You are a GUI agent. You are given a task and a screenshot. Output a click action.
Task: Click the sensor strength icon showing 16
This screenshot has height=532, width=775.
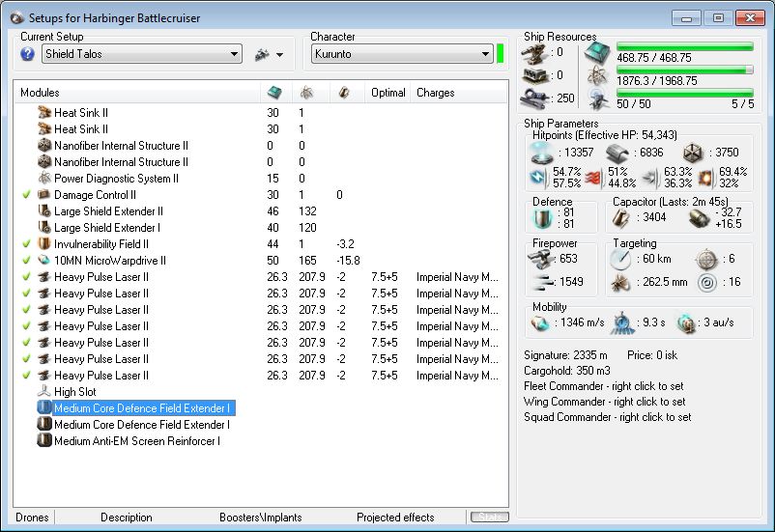pyautogui.click(x=706, y=283)
